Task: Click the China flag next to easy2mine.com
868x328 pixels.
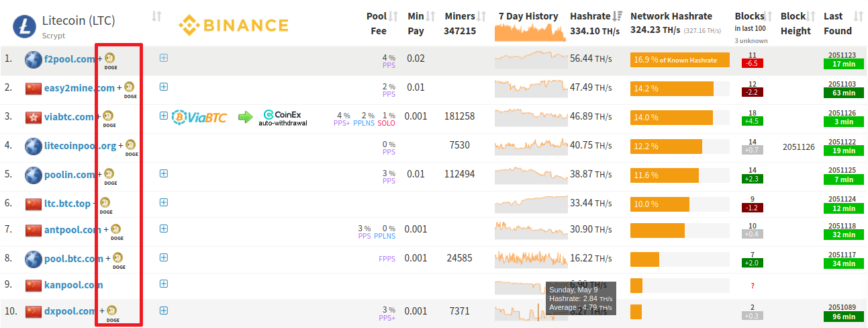Action: coord(33,88)
